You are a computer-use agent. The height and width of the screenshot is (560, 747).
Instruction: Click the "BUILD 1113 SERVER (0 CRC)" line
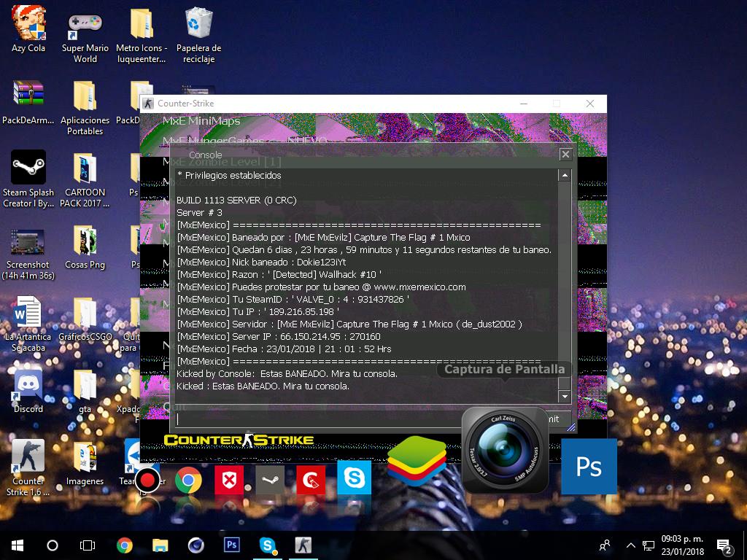coord(236,200)
